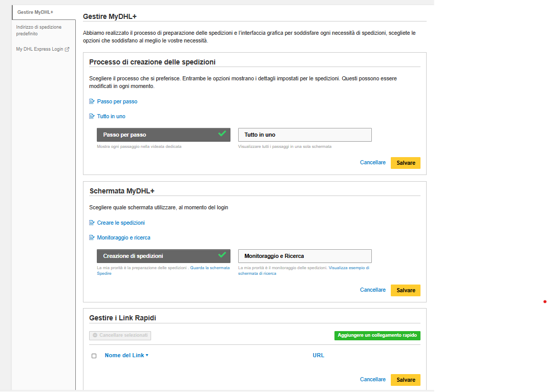Click the edit icon beside Creare le spedizioni
This screenshot has width=547, height=392.
(x=92, y=223)
